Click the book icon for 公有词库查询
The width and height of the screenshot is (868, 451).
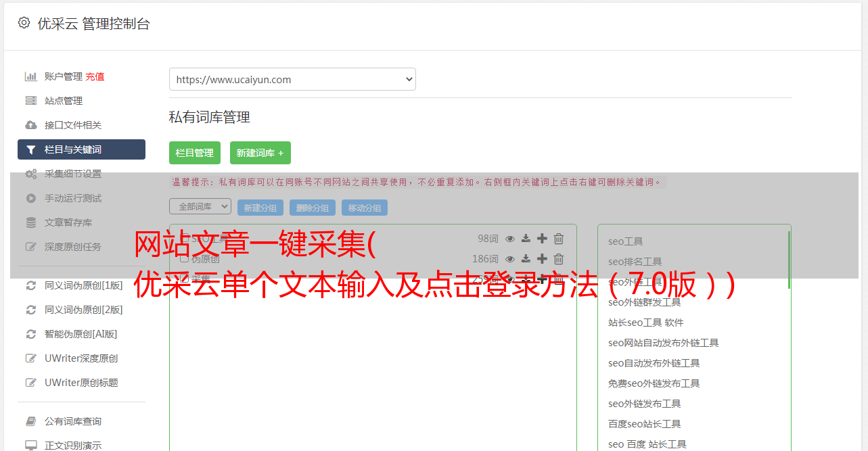[x=31, y=421]
